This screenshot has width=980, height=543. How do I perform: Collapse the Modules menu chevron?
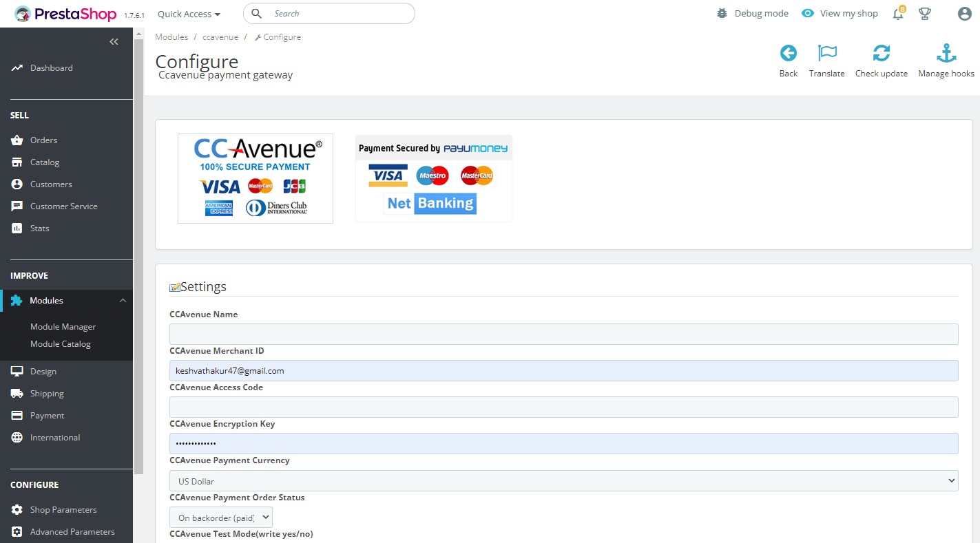(x=123, y=301)
